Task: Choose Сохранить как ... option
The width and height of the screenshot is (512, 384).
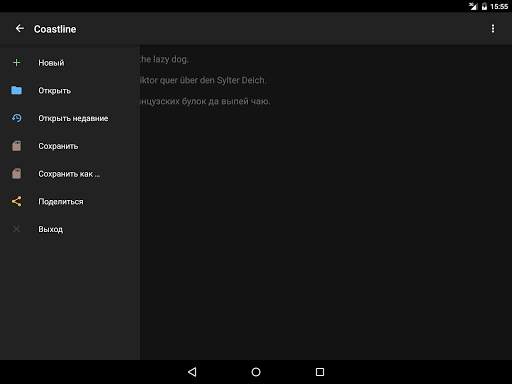Action: (70, 173)
